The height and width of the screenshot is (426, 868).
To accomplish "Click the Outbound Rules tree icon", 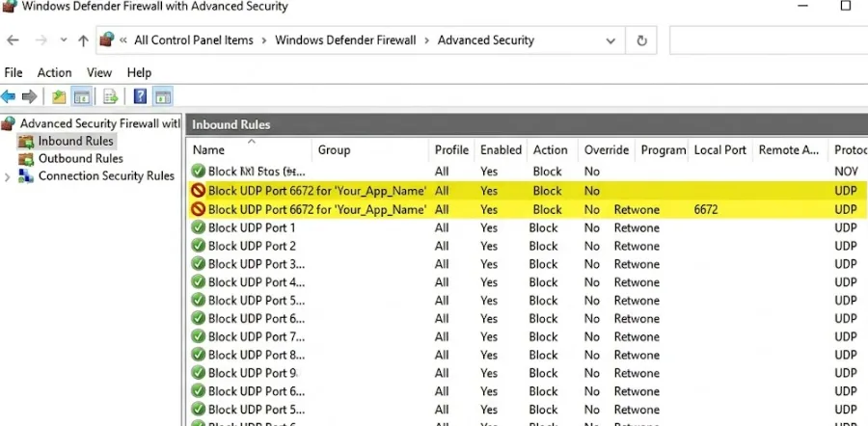I will tap(26, 159).
